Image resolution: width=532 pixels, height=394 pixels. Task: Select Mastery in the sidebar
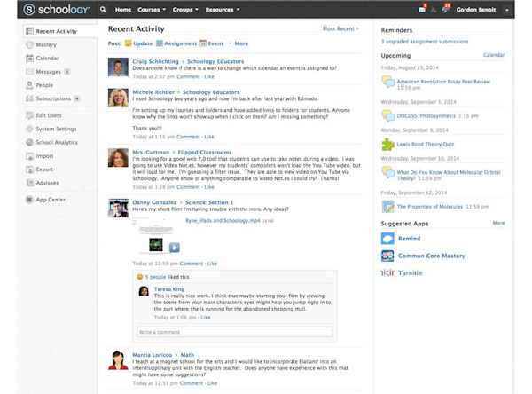(46, 45)
